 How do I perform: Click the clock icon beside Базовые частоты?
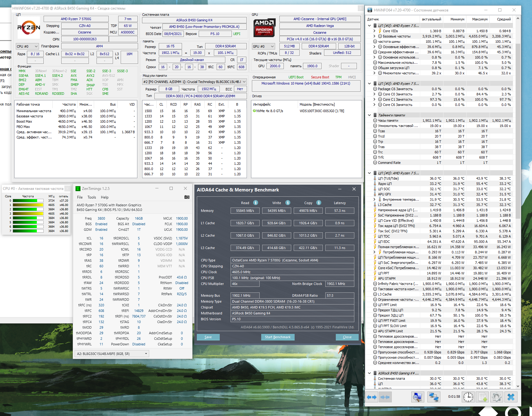(x=380, y=36)
